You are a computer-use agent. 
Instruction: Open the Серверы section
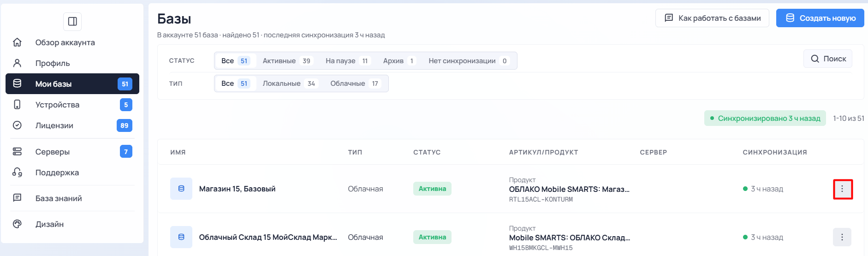tap(72, 151)
